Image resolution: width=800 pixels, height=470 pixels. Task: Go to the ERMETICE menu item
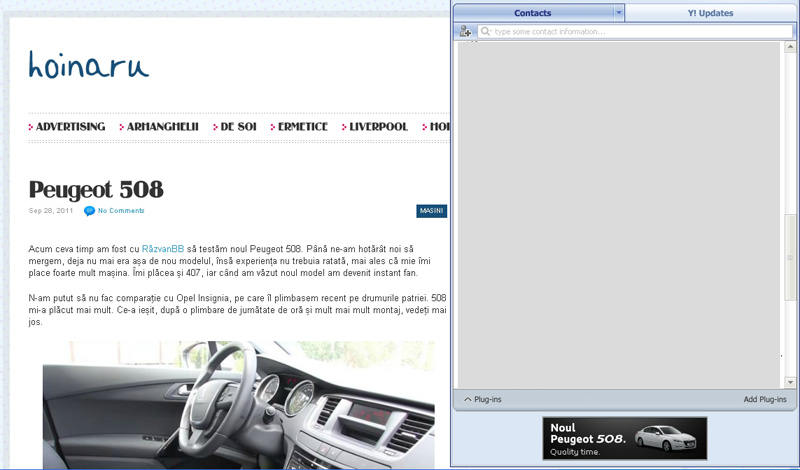click(x=302, y=127)
